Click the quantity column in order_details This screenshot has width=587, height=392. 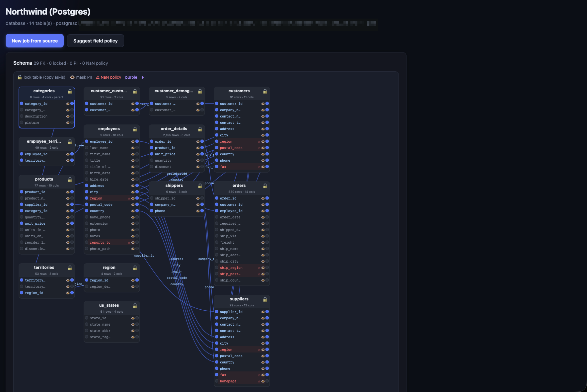(x=177, y=161)
